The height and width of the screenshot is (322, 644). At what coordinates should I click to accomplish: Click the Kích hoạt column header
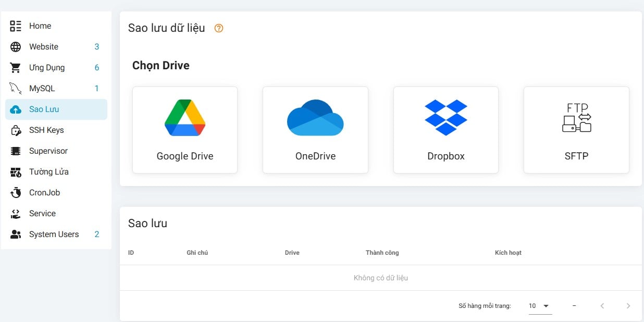coord(508,253)
